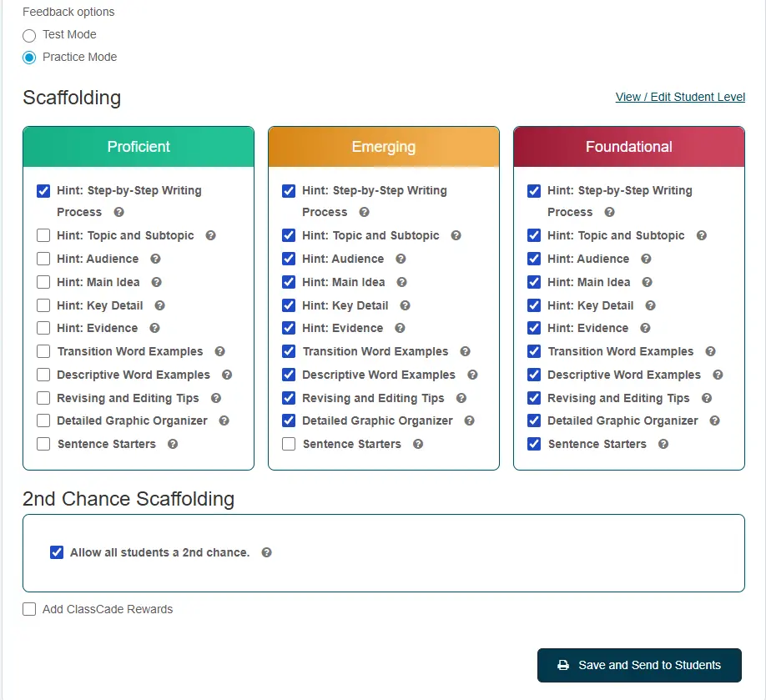Uncheck Emerging Hint: Evidence checkbox
This screenshot has width=766, height=700.
[289, 328]
